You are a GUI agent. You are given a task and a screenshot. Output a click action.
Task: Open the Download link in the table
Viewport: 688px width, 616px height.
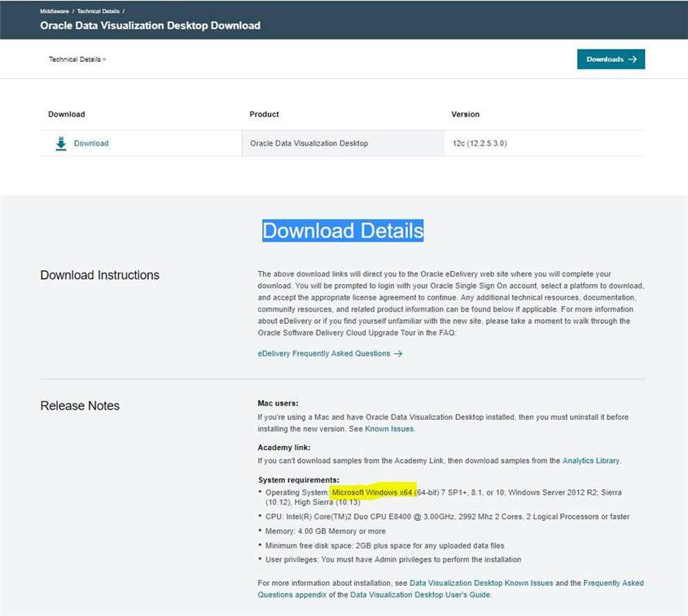click(91, 143)
